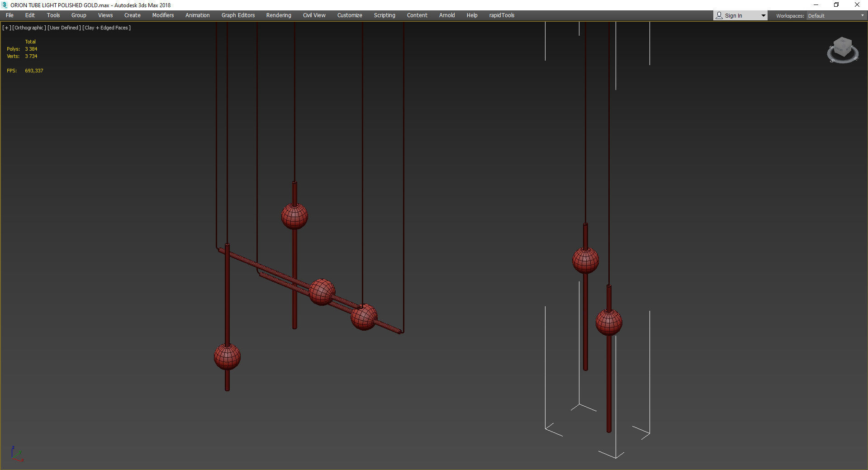The image size is (868, 470).
Task: Open the Edit menu
Action: (30, 15)
